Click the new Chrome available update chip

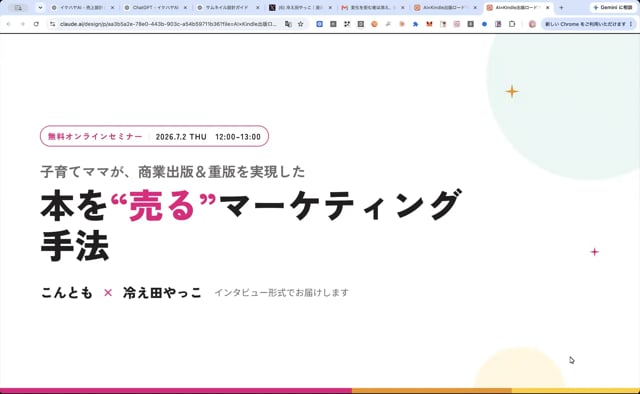(x=588, y=24)
